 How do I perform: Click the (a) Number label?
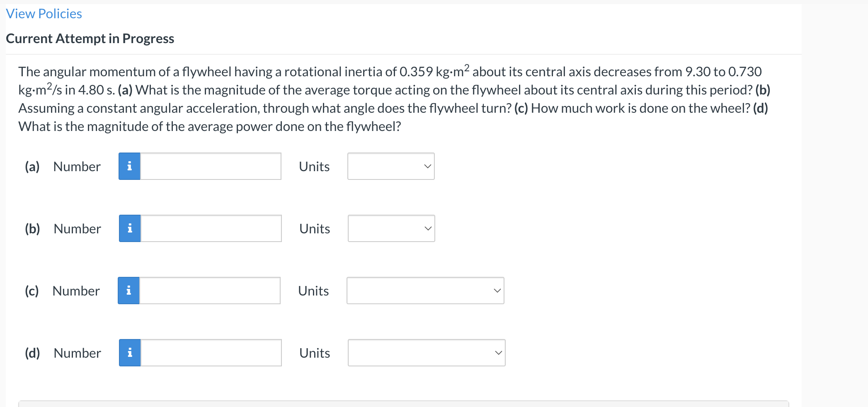pos(63,167)
